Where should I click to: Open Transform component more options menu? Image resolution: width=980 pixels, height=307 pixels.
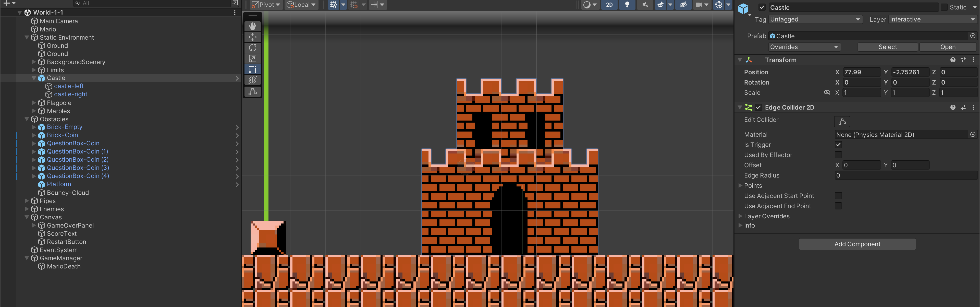(973, 60)
